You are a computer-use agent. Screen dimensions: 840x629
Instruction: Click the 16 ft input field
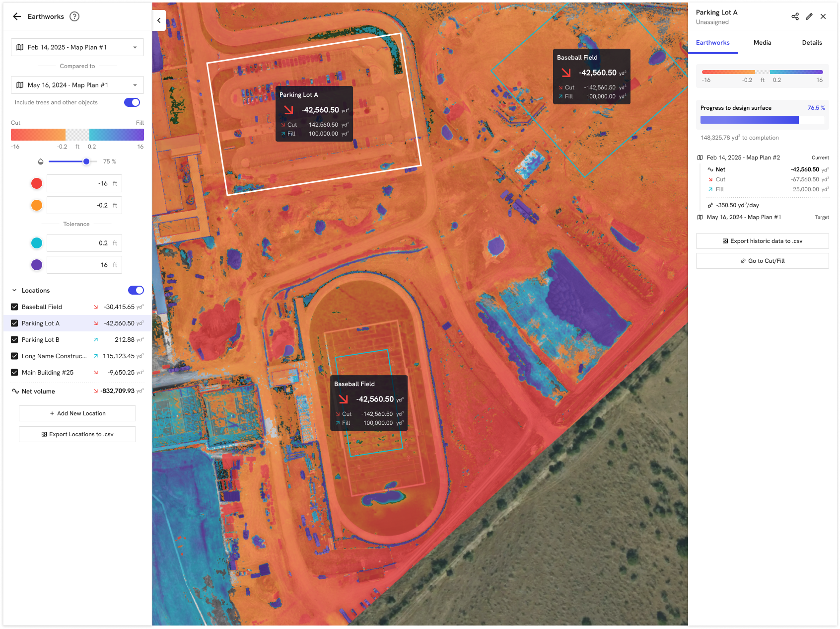[84, 265]
